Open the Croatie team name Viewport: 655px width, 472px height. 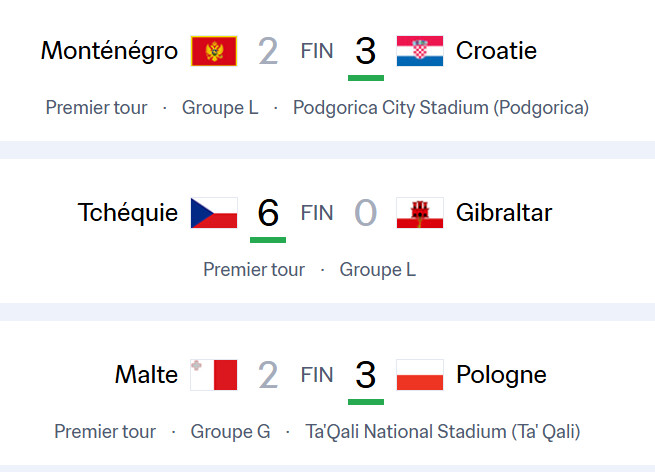[x=496, y=51]
